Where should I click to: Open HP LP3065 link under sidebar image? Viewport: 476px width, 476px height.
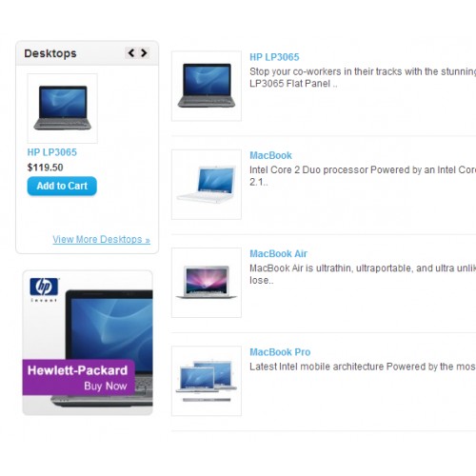pyautogui.click(x=52, y=152)
